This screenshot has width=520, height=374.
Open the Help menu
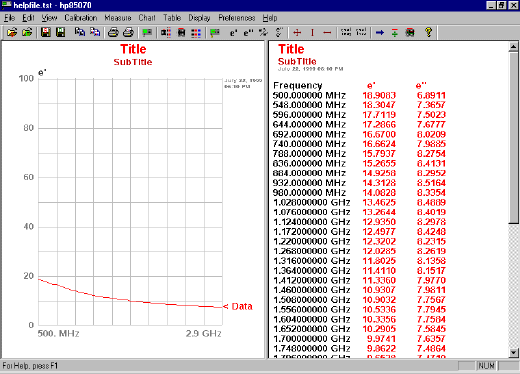270,18
